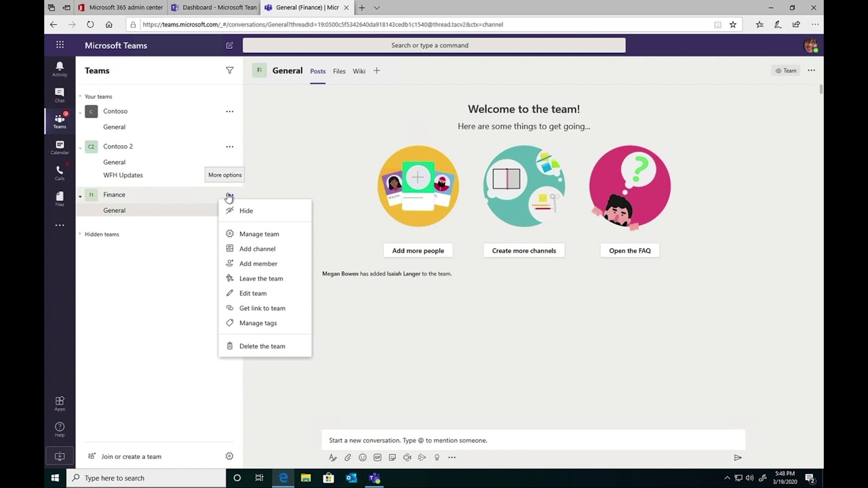
Task: Select Manage team in the menu
Action: tap(264, 234)
